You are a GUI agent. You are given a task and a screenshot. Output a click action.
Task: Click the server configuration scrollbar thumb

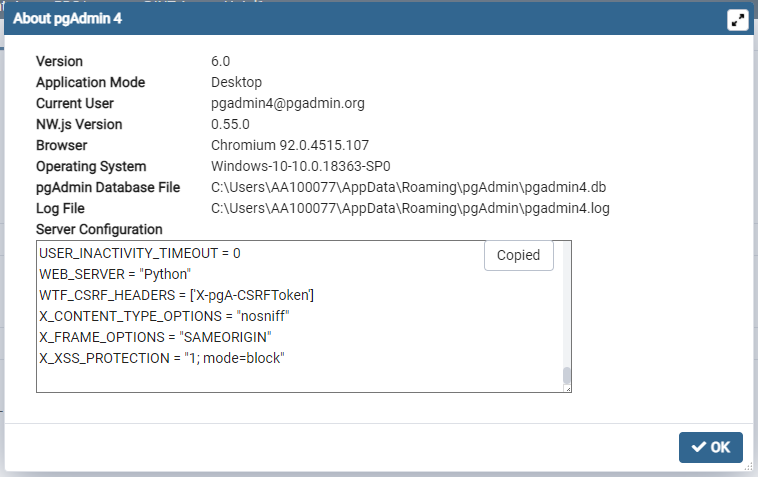[566, 376]
